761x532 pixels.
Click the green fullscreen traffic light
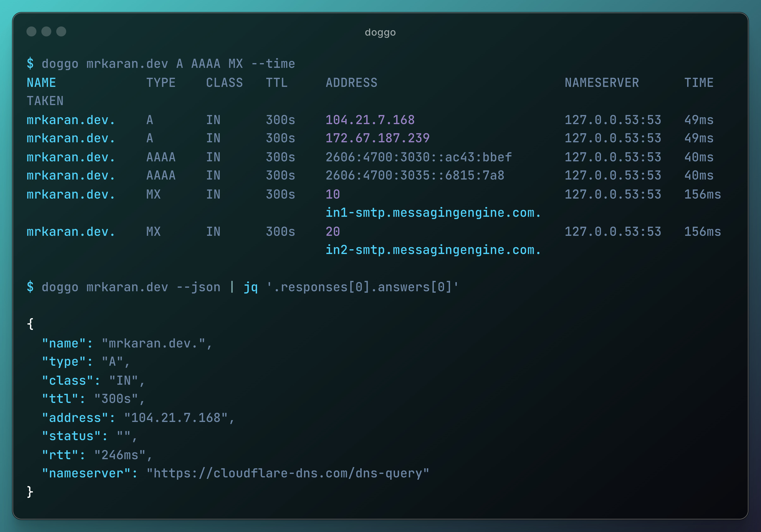pos(61,32)
